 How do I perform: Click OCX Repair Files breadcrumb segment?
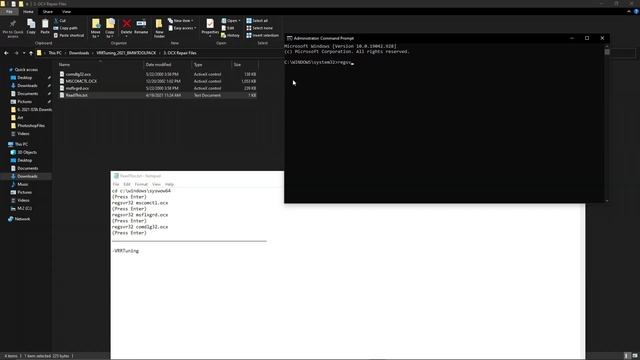180,53
